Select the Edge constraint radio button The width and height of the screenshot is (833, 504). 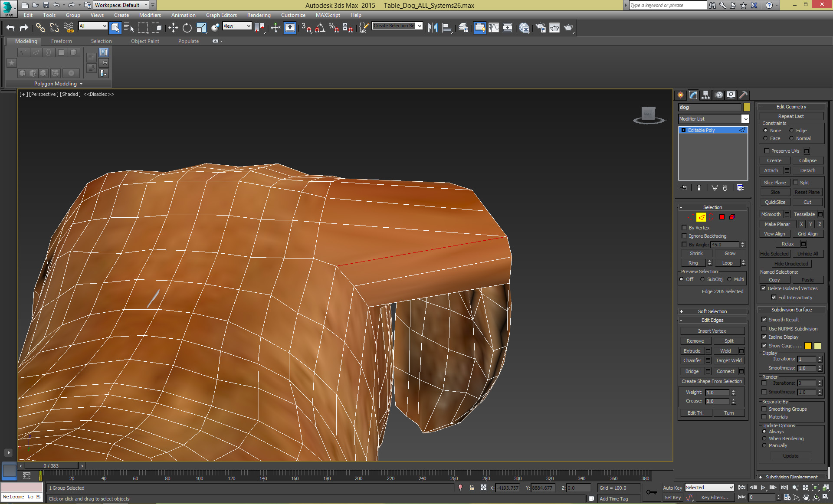791,130
